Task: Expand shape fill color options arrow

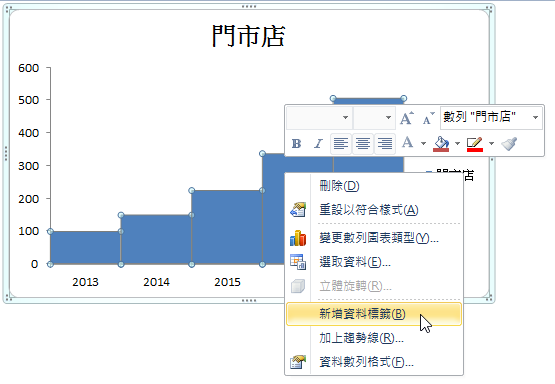Action: [x=457, y=144]
